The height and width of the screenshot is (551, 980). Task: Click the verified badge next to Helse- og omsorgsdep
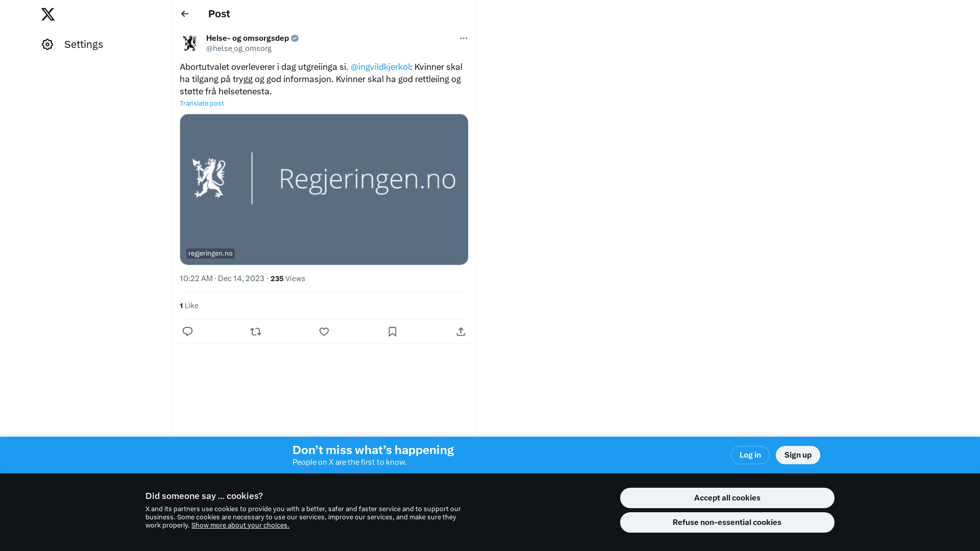tap(295, 38)
